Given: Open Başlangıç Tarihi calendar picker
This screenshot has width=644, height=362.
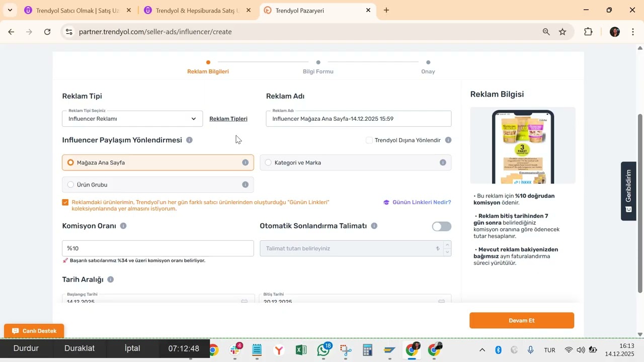Looking at the screenshot, I should pyautogui.click(x=244, y=301).
